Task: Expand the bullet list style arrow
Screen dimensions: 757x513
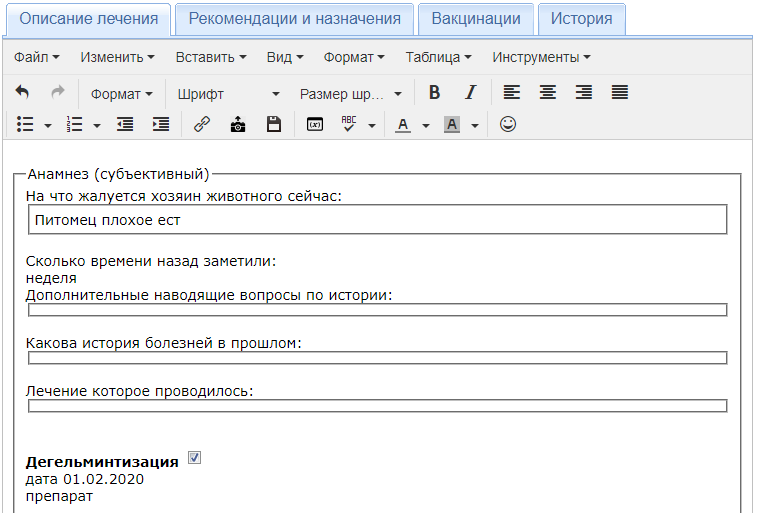Action: (x=48, y=126)
